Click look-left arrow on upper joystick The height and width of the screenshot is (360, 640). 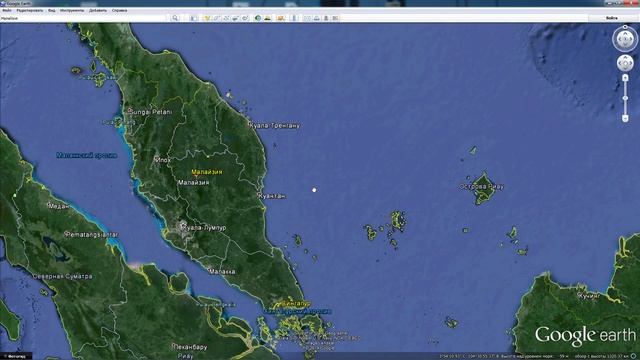(x=619, y=40)
